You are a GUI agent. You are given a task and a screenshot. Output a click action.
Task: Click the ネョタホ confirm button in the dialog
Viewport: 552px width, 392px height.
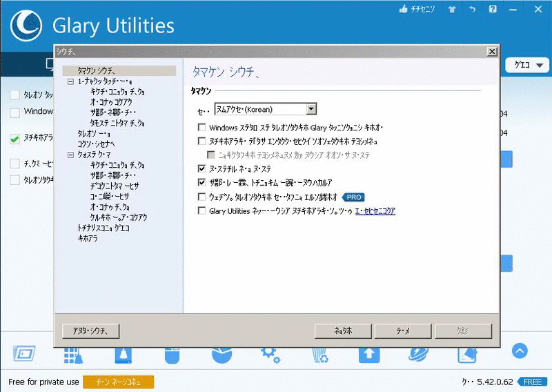click(x=343, y=331)
